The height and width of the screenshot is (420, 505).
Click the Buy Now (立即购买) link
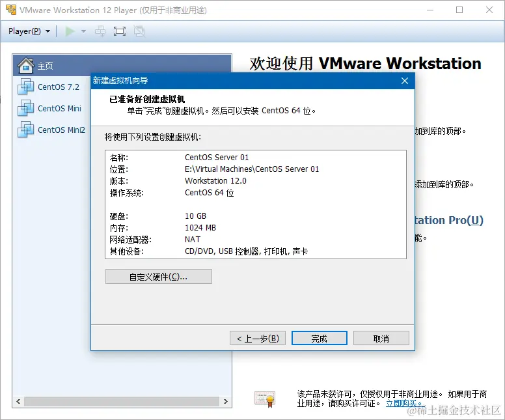(403, 403)
